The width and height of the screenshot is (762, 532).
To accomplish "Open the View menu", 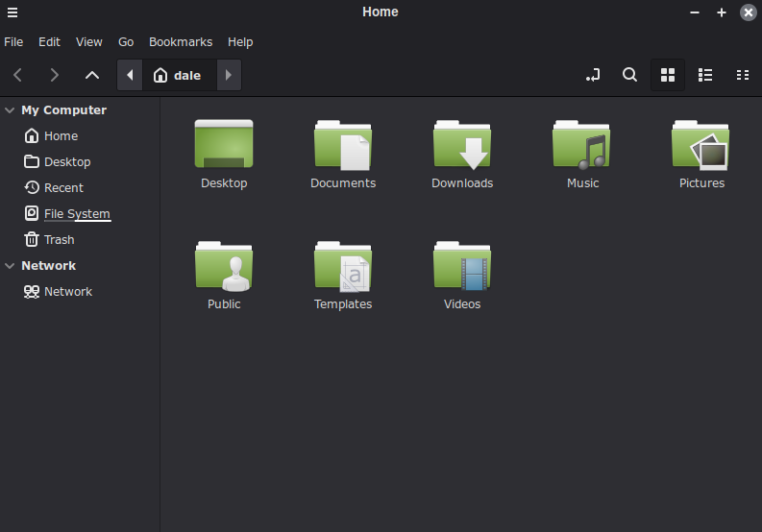I will [89, 42].
